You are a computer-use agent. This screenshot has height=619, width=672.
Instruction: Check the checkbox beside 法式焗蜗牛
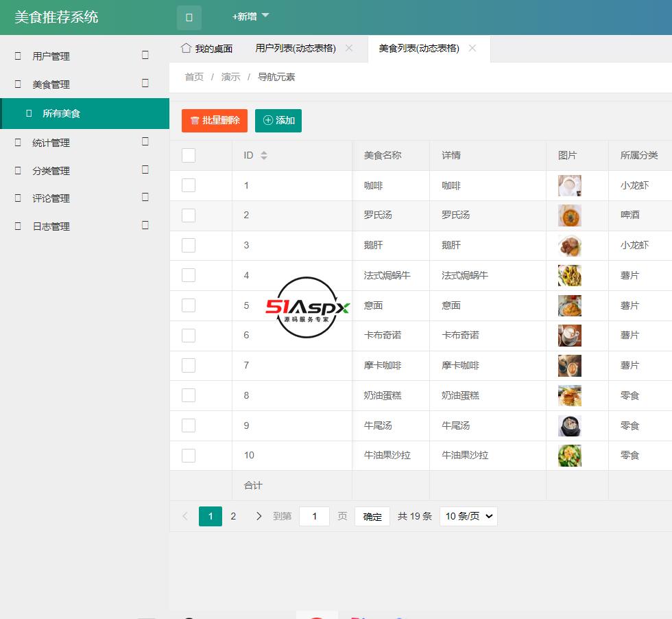coord(188,275)
